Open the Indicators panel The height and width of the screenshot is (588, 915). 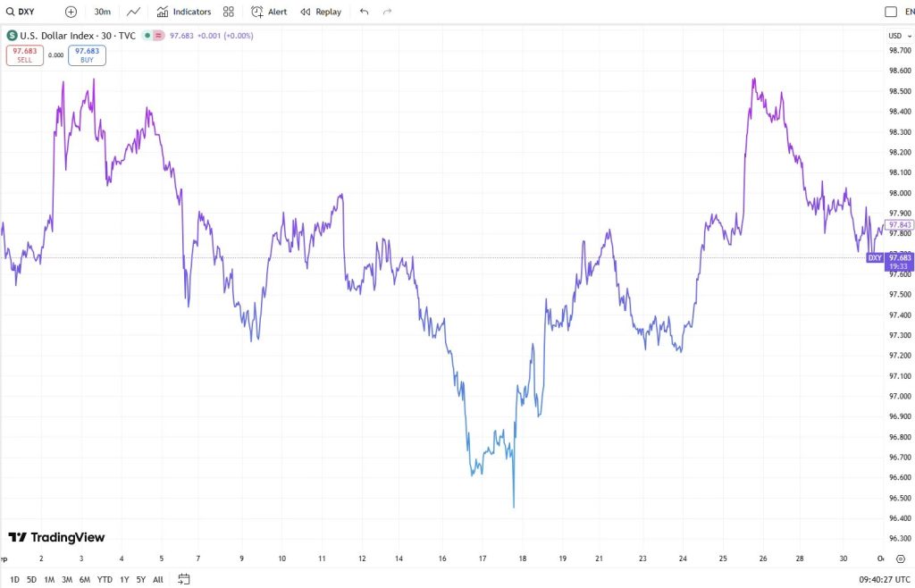[184, 12]
